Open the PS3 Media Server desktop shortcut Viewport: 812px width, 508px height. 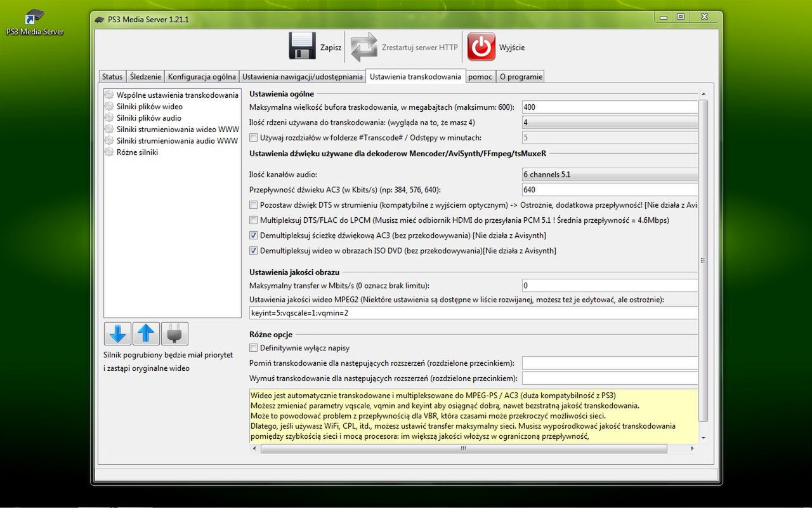coord(35,22)
